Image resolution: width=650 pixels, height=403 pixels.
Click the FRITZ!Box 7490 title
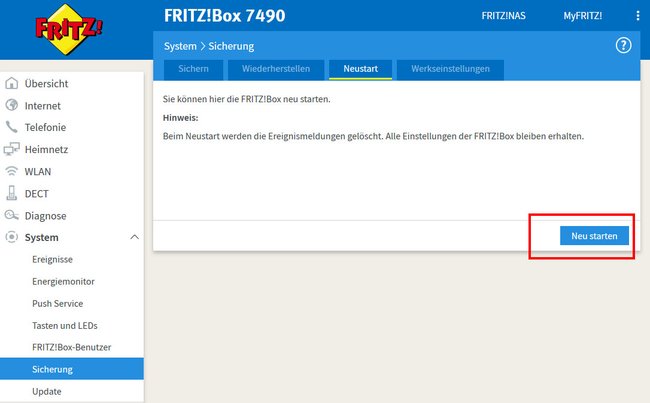click(225, 16)
